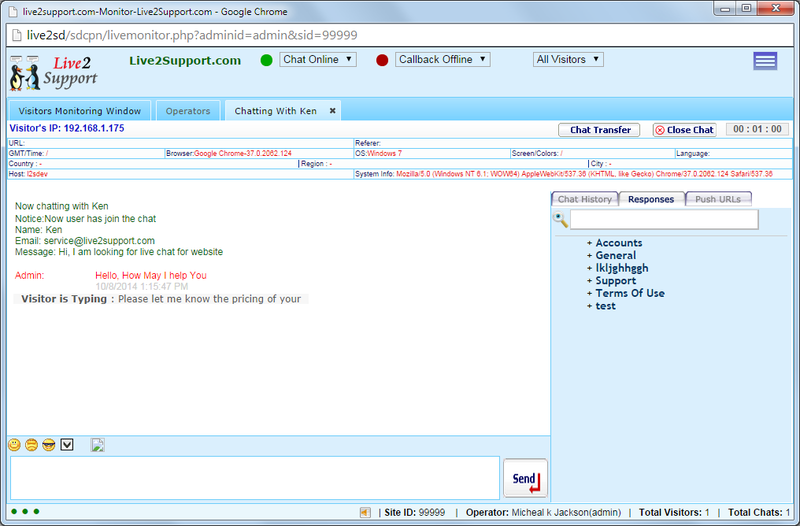Viewport: 800px width, 526px height.
Task: Switch to Visitors Monitoring Window tab
Action: coord(80,111)
